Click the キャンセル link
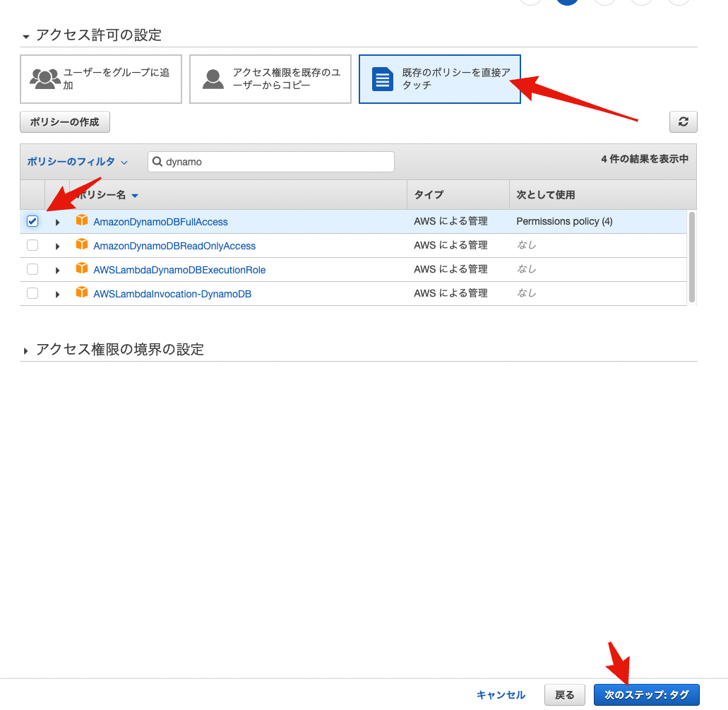The width and height of the screenshot is (728, 710). (x=501, y=694)
